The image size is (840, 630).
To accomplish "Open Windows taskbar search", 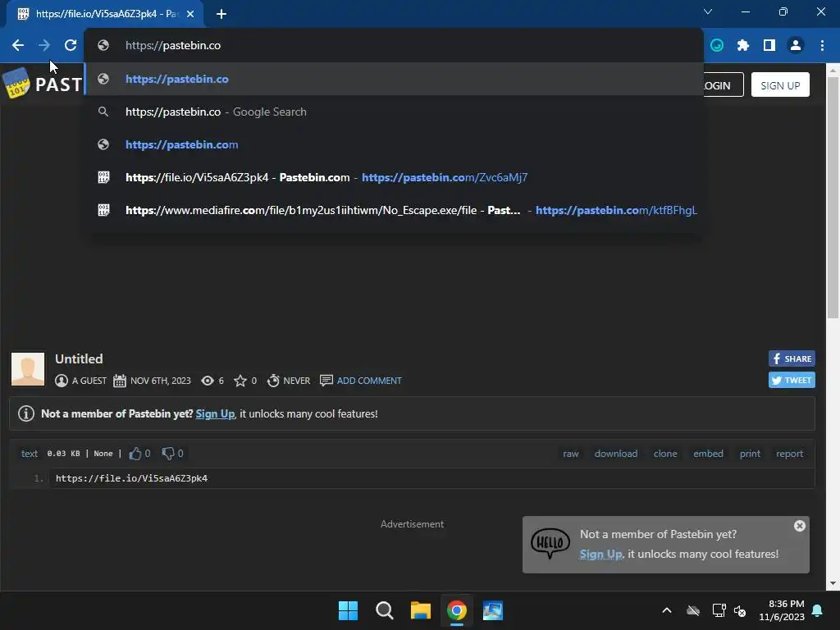I will click(384, 610).
